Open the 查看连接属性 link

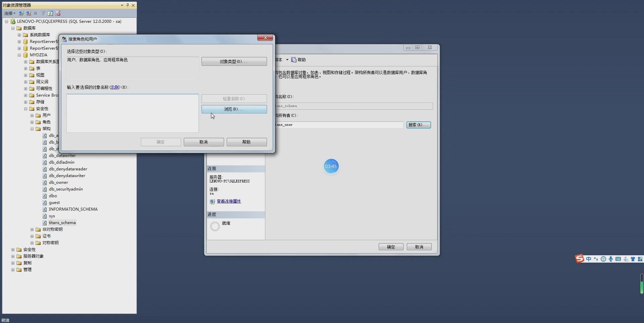point(229,201)
